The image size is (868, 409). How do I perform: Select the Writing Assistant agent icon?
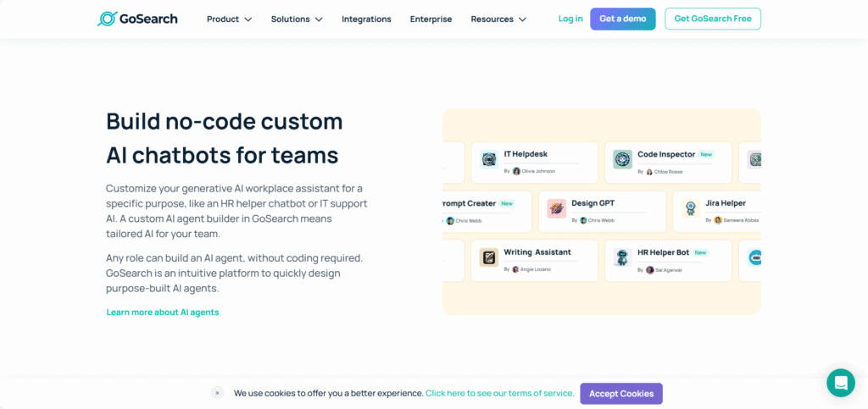pyautogui.click(x=488, y=257)
